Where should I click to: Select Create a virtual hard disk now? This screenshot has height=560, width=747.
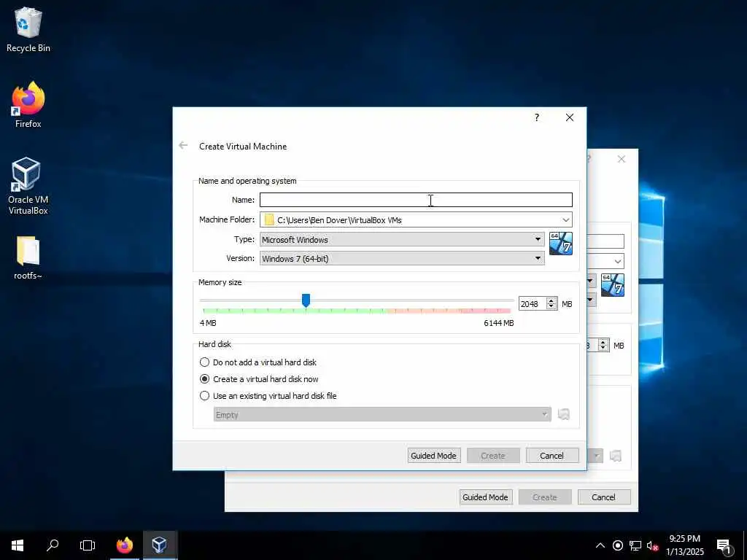click(259, 379)
